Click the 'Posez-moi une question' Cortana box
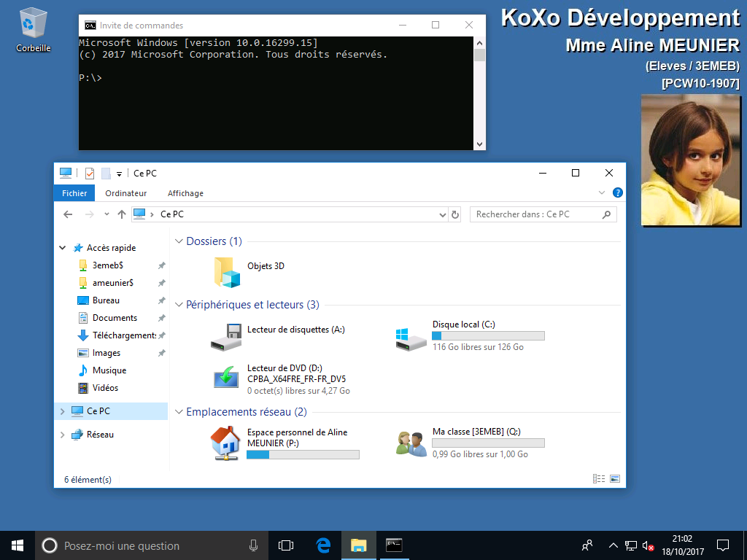 (x=150, y=545)
